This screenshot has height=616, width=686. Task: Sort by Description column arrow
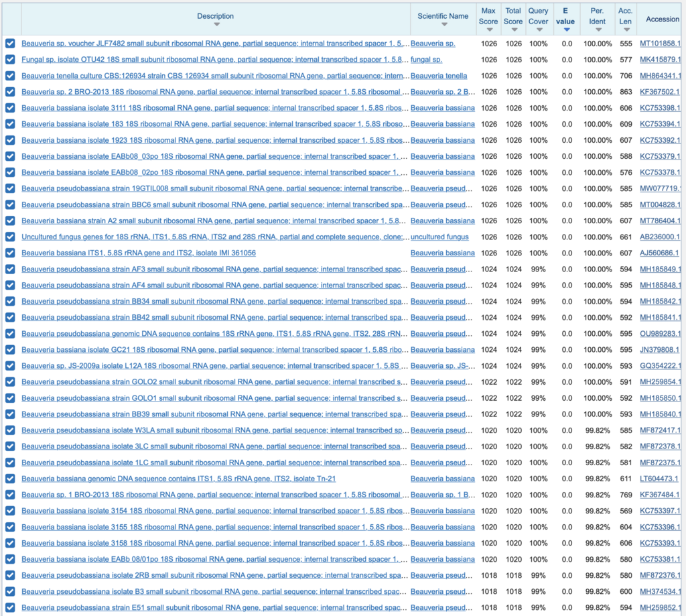tap(216, 25)
